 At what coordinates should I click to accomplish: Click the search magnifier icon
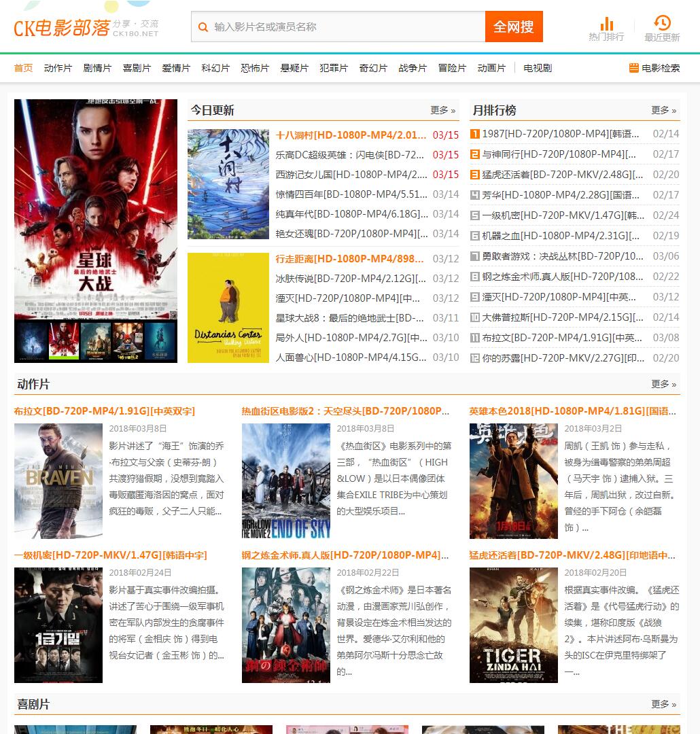pos(203,27)
